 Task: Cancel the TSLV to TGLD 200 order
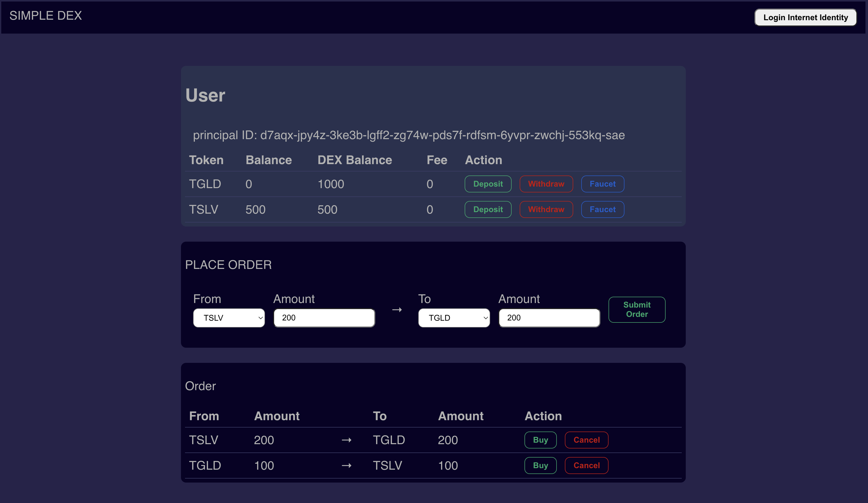pyautogui.click(x=586, y=440)
